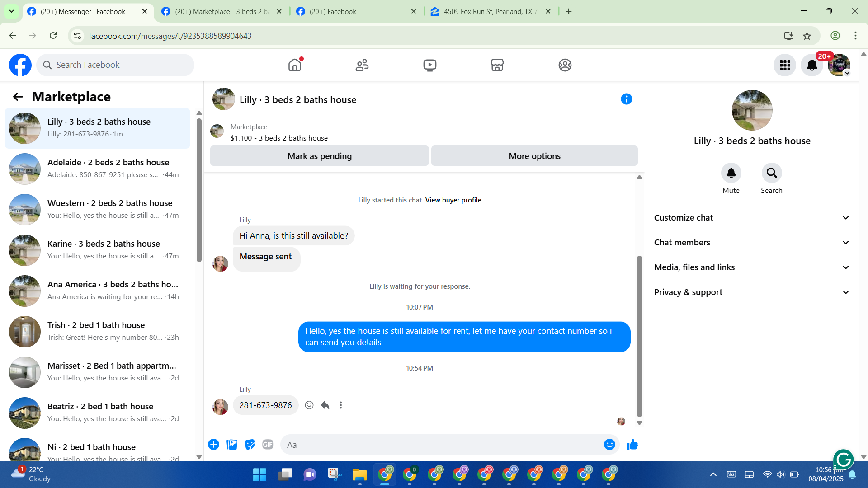The height and width of the screenshot is (488, 868).
Task: Reply to the 281-673-9876 message
Action: [325, 405]
